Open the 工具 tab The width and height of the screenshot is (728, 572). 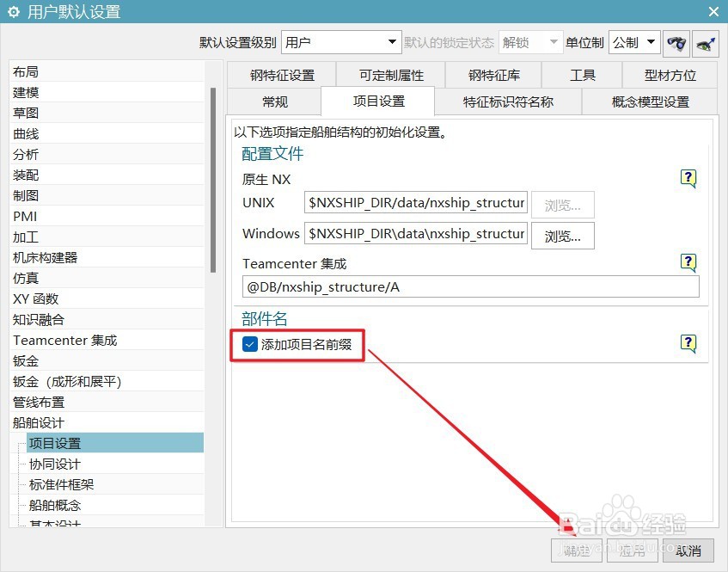(582, 75)
